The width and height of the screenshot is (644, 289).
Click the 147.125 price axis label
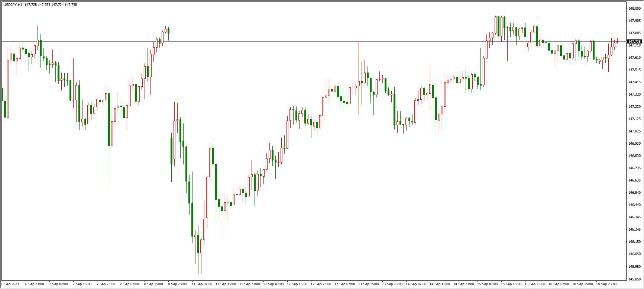click(x=634, y=119)
